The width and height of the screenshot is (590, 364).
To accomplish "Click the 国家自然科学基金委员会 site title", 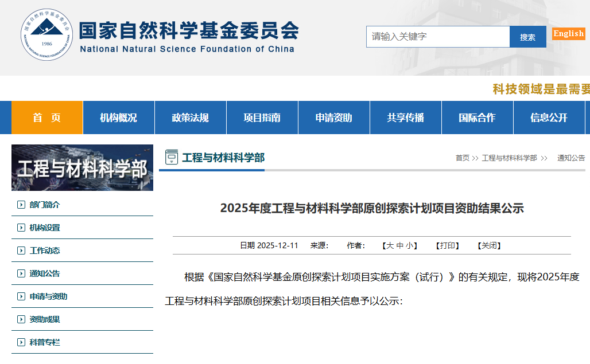I will pyautogui.click(x=189, y=31).
